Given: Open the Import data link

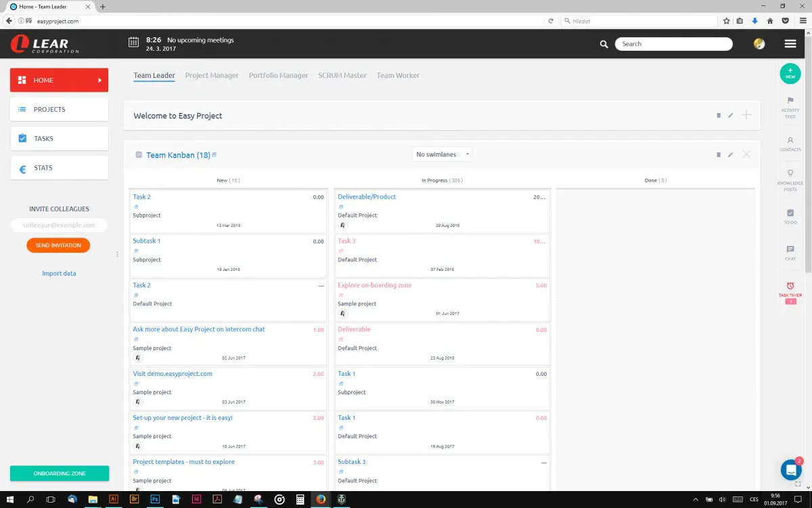Looking at the screenshot, I should pos(59,273).
